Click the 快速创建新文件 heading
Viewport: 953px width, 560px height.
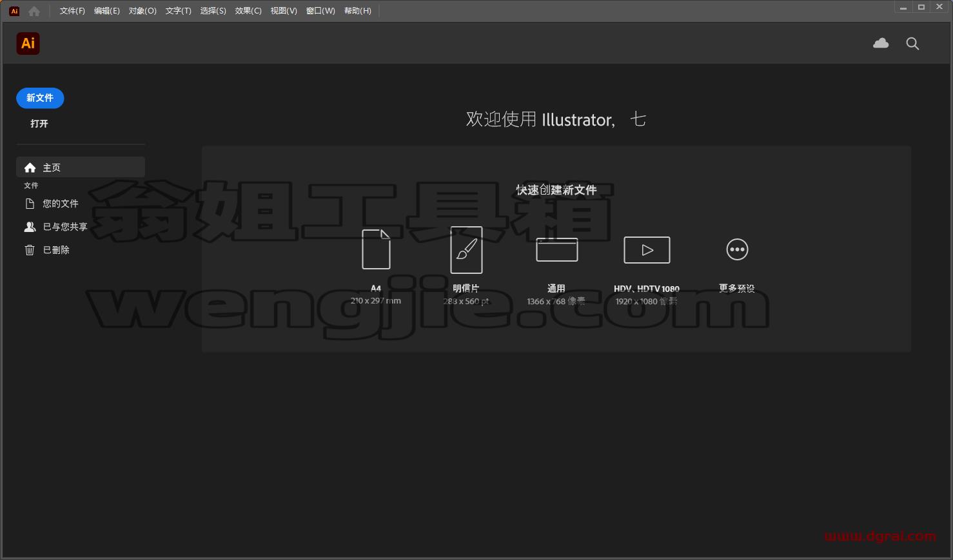point(556,190)
